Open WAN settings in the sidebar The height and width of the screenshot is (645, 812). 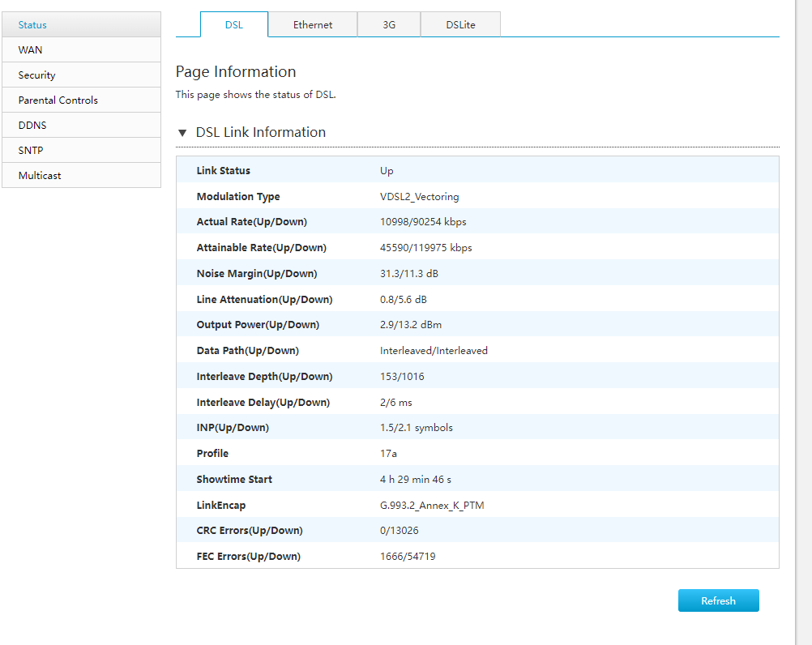pos(81,49)
